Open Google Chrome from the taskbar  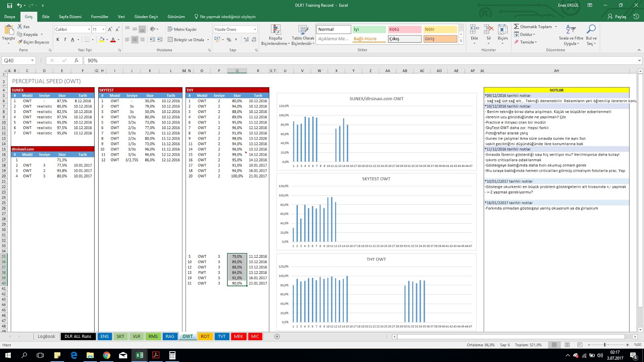tap(107, 355)
